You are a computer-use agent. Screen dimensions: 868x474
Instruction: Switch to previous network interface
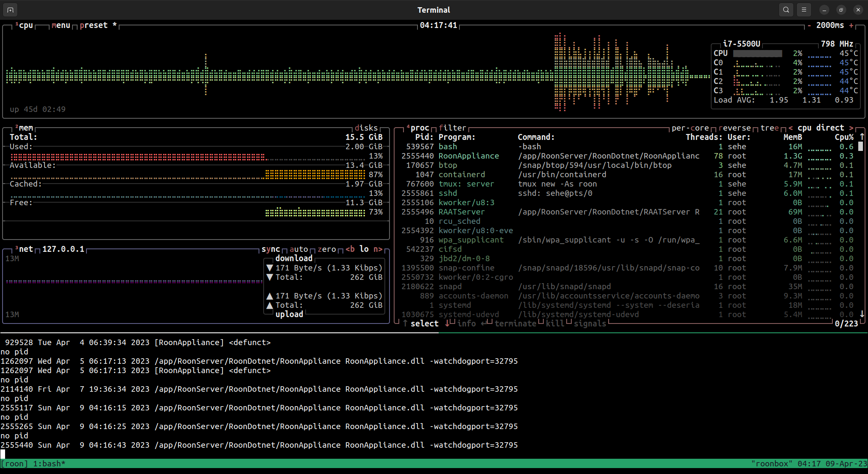(x=350, y=249)
